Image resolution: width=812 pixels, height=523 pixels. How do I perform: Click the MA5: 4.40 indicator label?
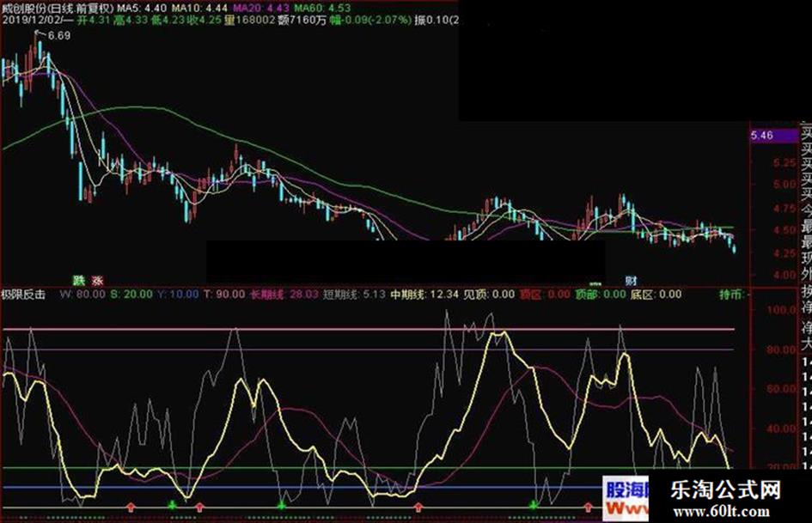click(x=142, y=9)
